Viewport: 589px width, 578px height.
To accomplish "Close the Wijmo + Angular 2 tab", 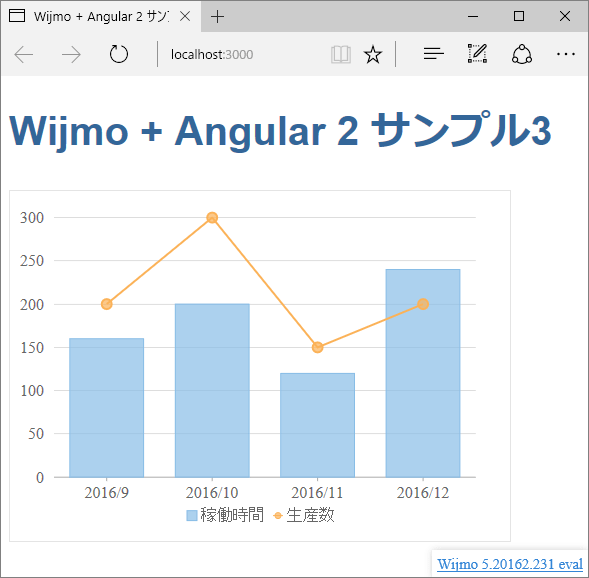I will coord(185,16).
